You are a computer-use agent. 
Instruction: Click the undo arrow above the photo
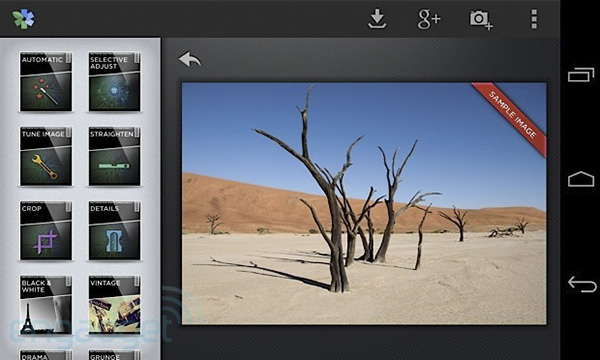[x=189, y=59]
